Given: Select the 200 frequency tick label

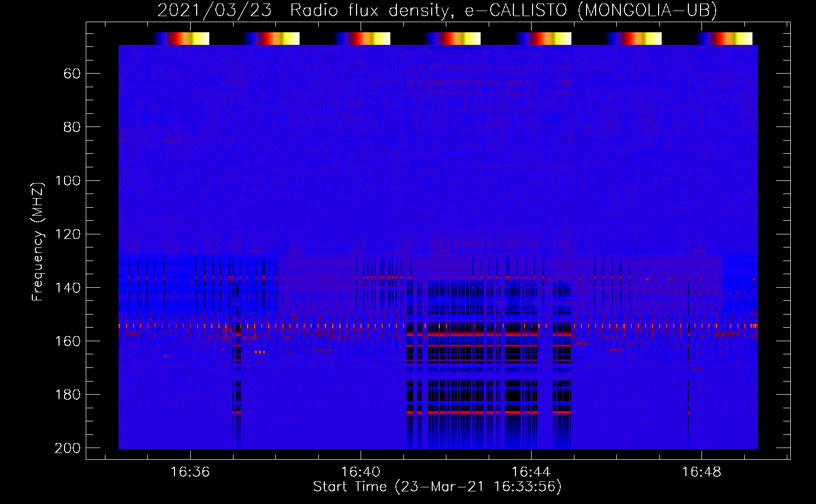Looking at the screenshot, I should pos(68,448).
